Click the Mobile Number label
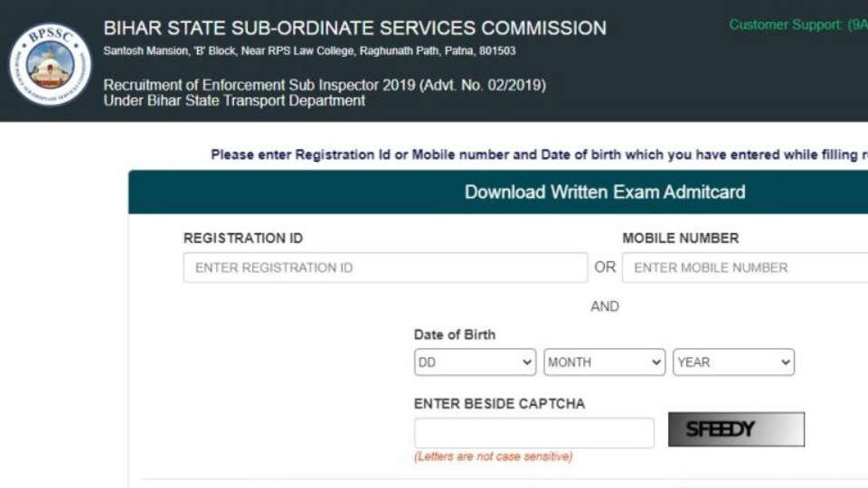The width and height of the screenshot is (868, 488). coord(680,239)
